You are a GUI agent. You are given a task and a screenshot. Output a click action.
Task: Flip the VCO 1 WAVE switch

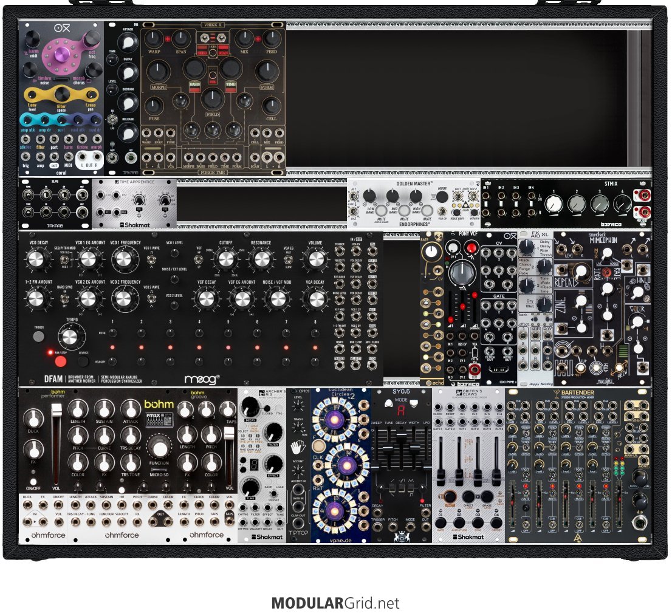coord(151,260)
